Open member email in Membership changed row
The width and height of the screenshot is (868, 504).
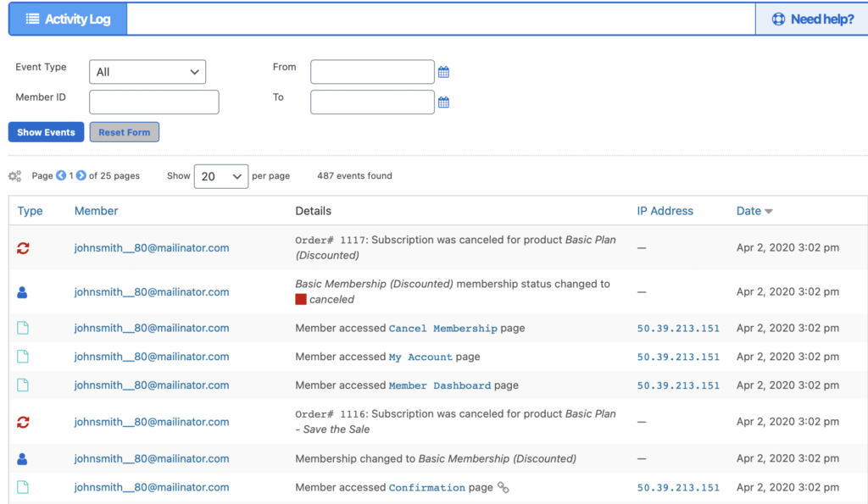click(152, 458)
